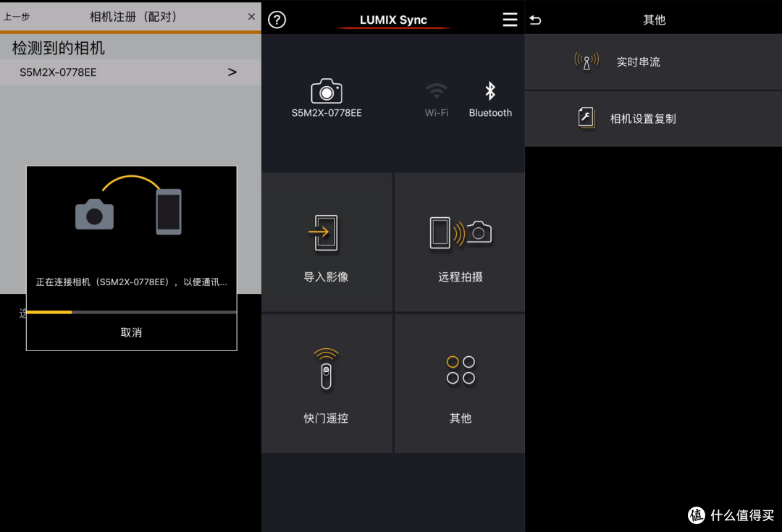This screenshot has height=532, width=782.
Task: Go back via 上一步 button
Action: click(x=17, y=17)
